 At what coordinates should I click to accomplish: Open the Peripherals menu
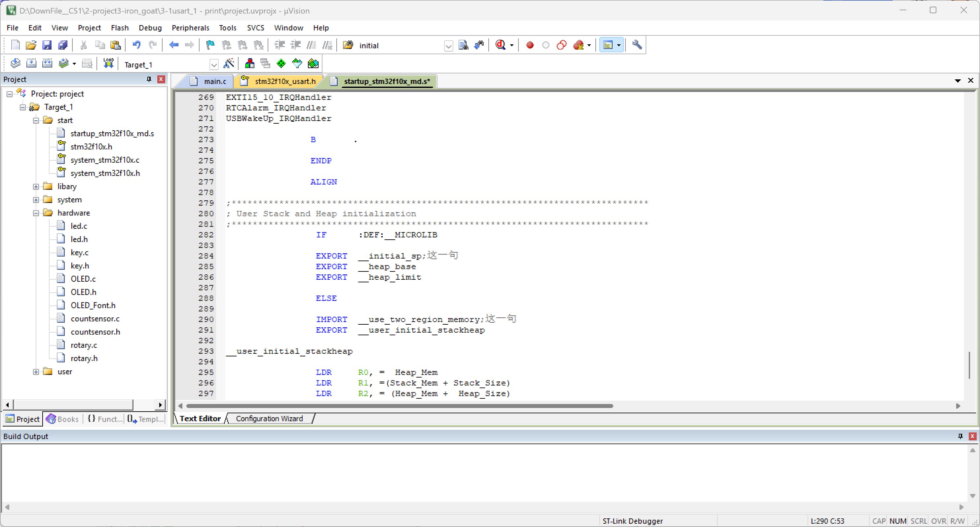pos(190,27)
